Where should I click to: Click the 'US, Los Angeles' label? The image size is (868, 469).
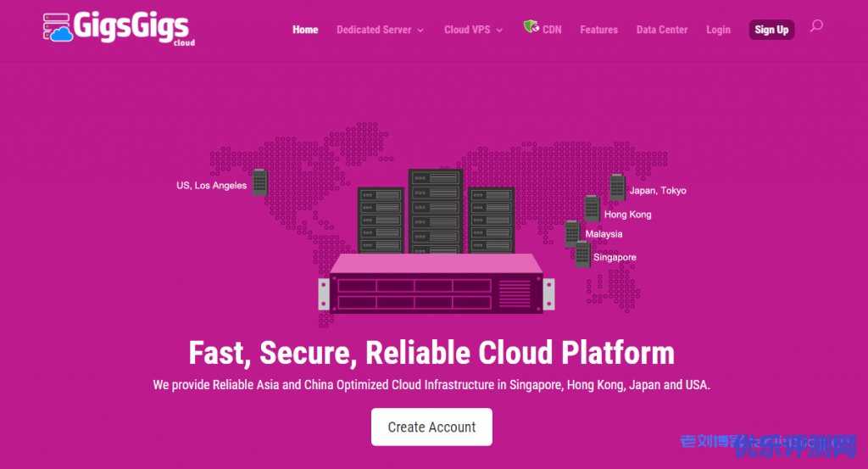(x=211, y=186)
